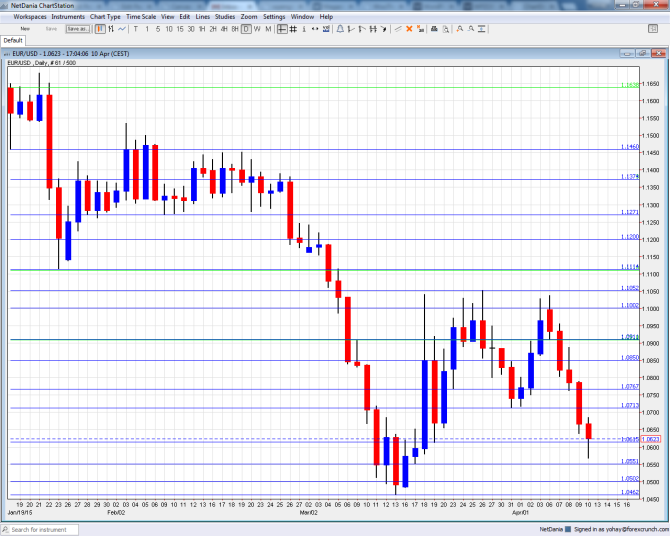Viewport: 670px width, 536px height.
Task: Open the Zoom menu
Action: (249, 17)
